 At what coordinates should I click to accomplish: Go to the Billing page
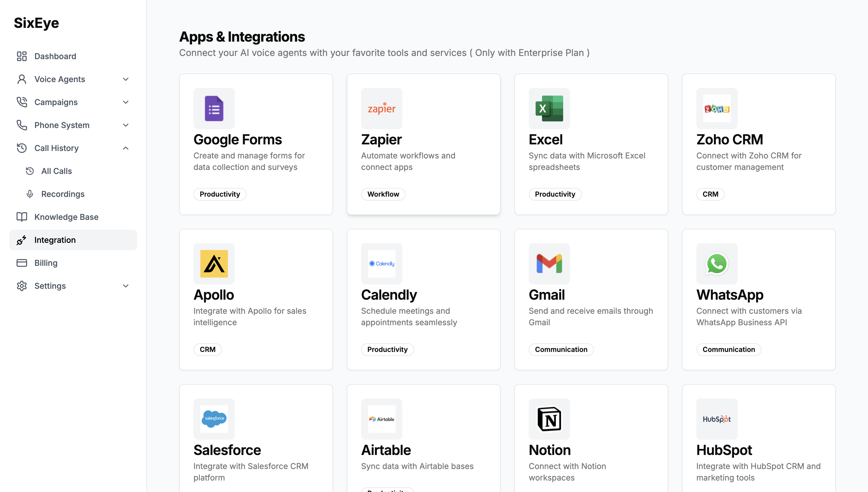46,263
